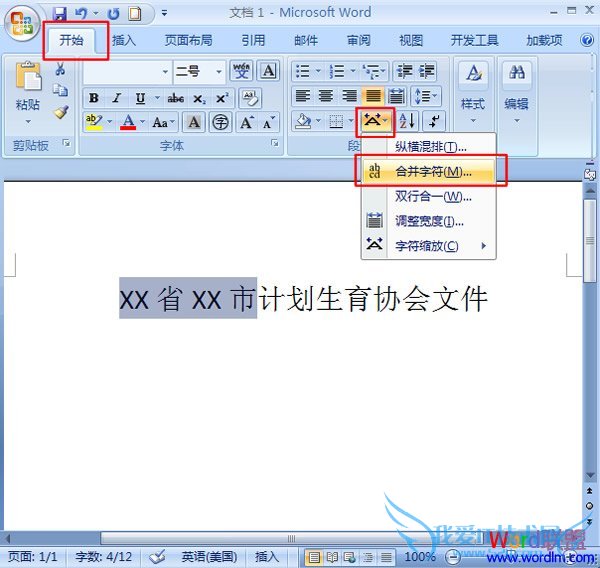This screenshot has width=600, height=568.
Task: Open the 引用 ribbon tab
Action: point(253,41)
